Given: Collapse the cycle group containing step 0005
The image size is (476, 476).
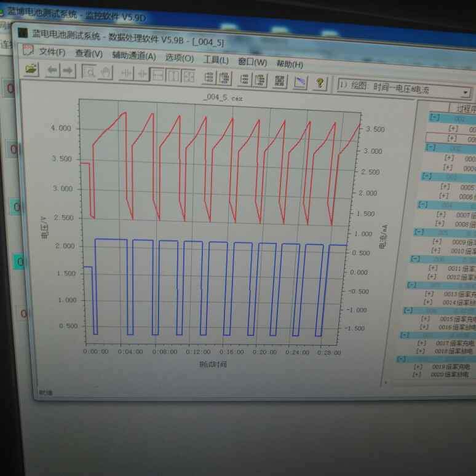Looking at the screenshot, I should (427, 176).
